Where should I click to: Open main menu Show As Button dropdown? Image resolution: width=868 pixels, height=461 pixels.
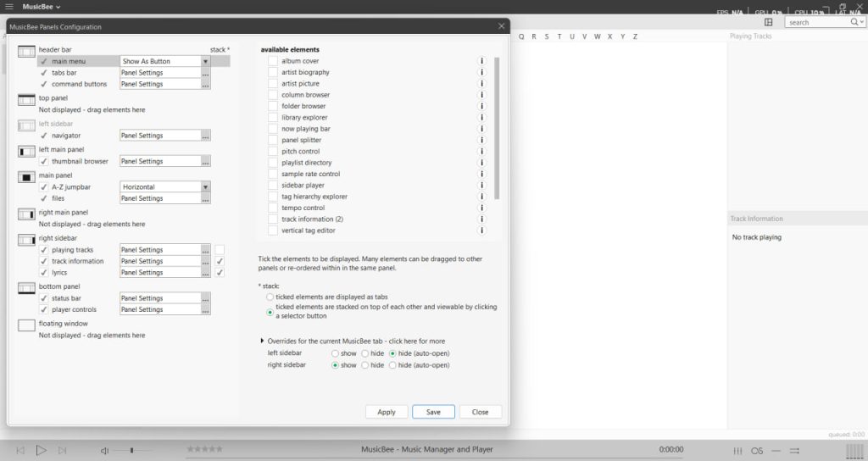point(205,61)
